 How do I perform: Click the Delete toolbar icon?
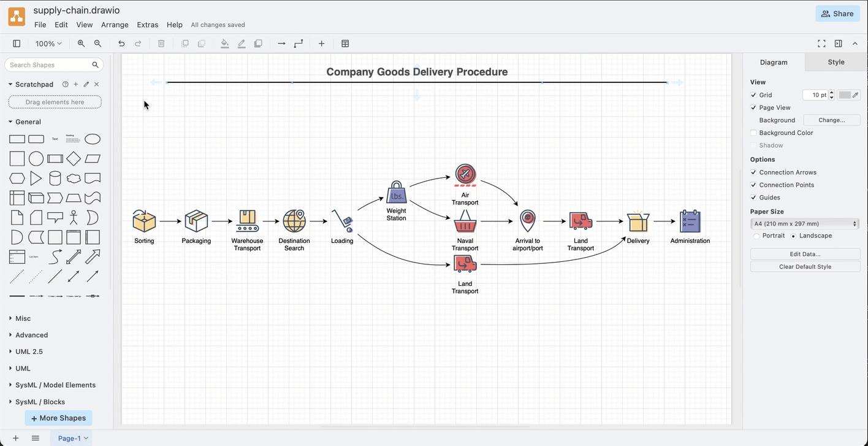[x=161, y=44]
